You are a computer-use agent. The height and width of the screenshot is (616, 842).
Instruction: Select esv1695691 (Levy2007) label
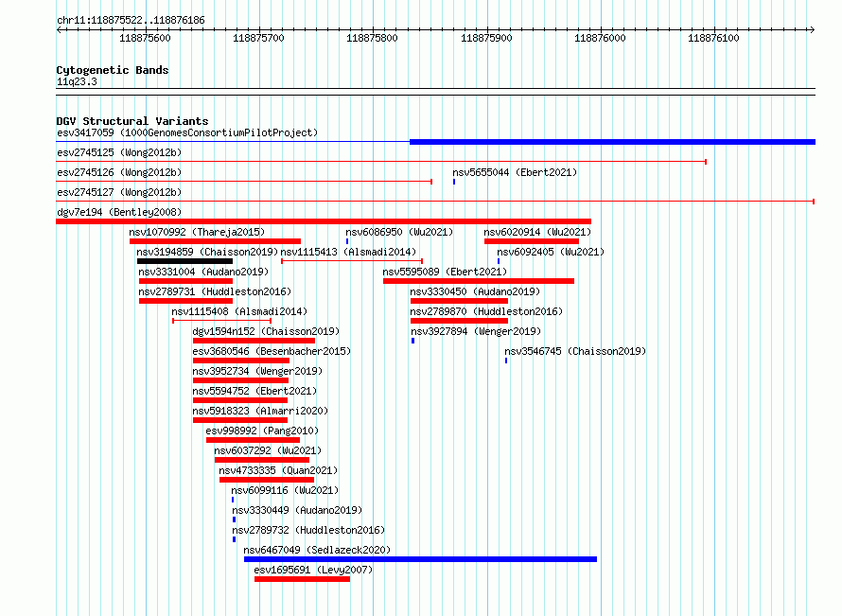tap(313, 570)
